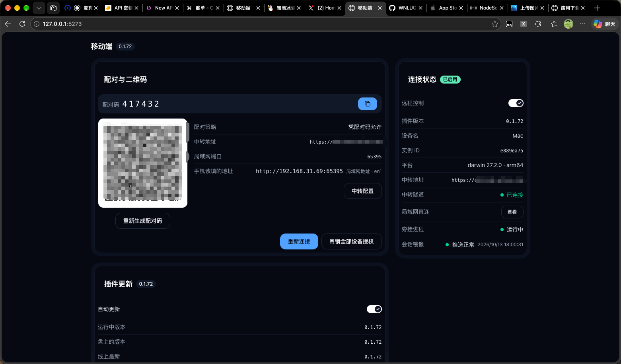
Task: Open the browser profile avatar
Action: click(x=568, y=24)
